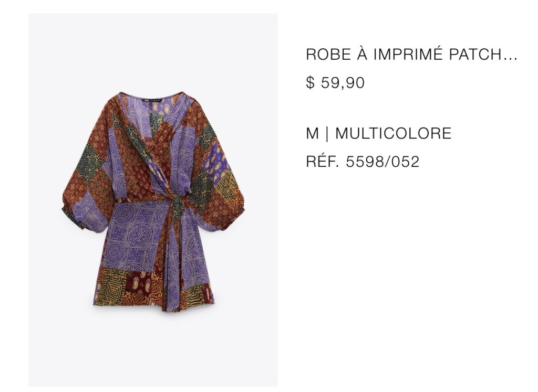Open the patchwork dress product image
538x392 pixels.
click(x=153, y=200)
